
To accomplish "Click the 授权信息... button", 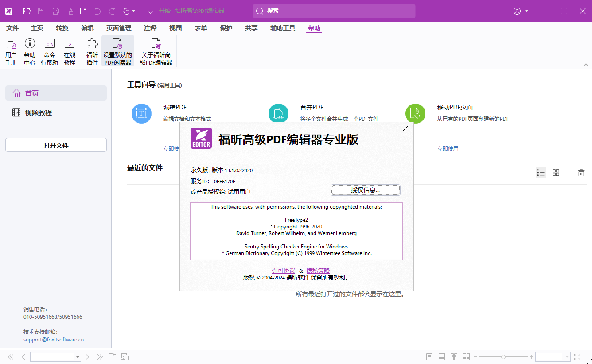I will point(366,190).
